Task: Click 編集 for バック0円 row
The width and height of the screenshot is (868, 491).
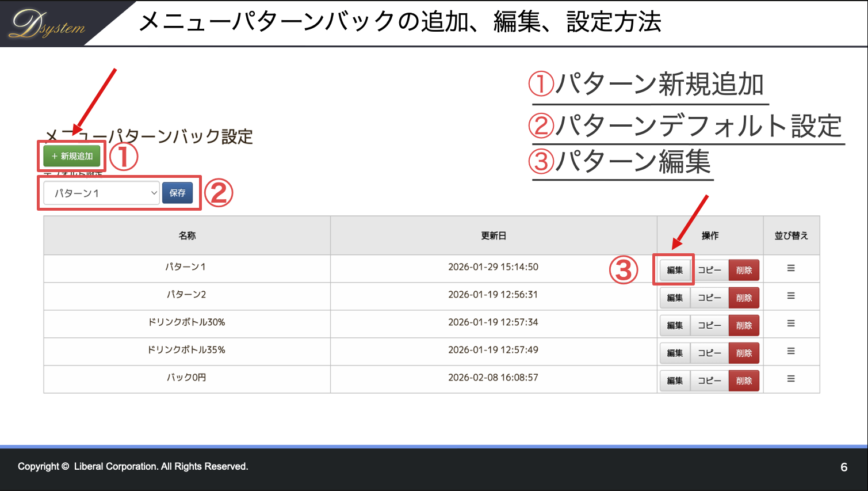Action: click(675, 380)
